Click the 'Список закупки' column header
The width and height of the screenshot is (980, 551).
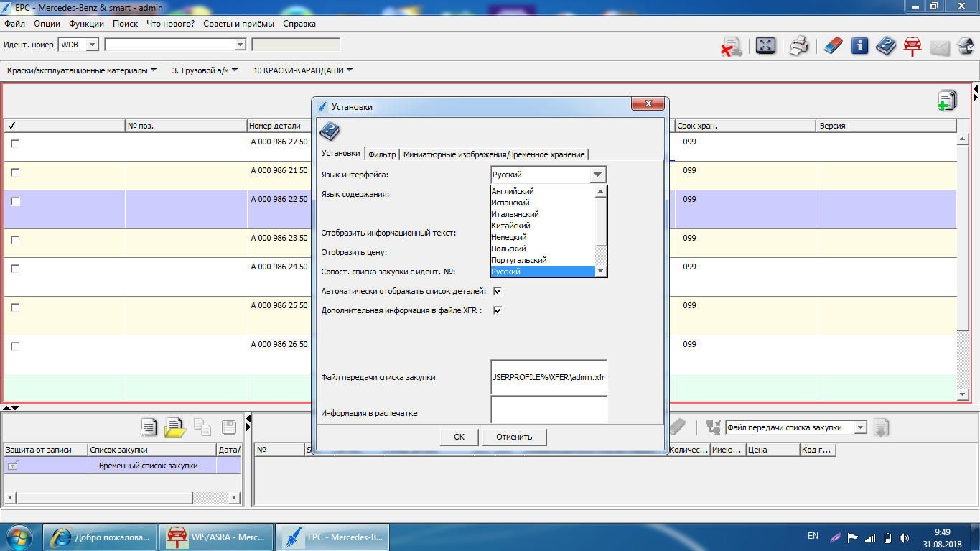tap(152, 450)
